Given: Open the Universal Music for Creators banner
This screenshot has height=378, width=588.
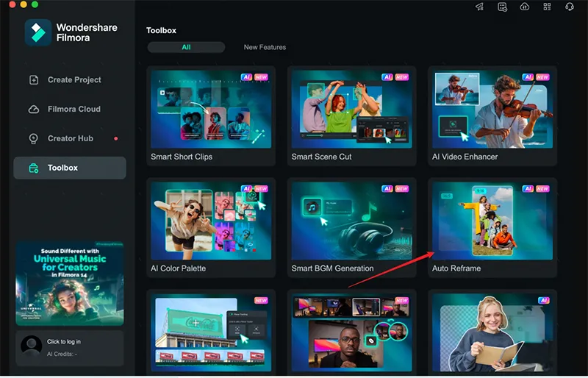Looking at the screenshot, I should point(70,284).
